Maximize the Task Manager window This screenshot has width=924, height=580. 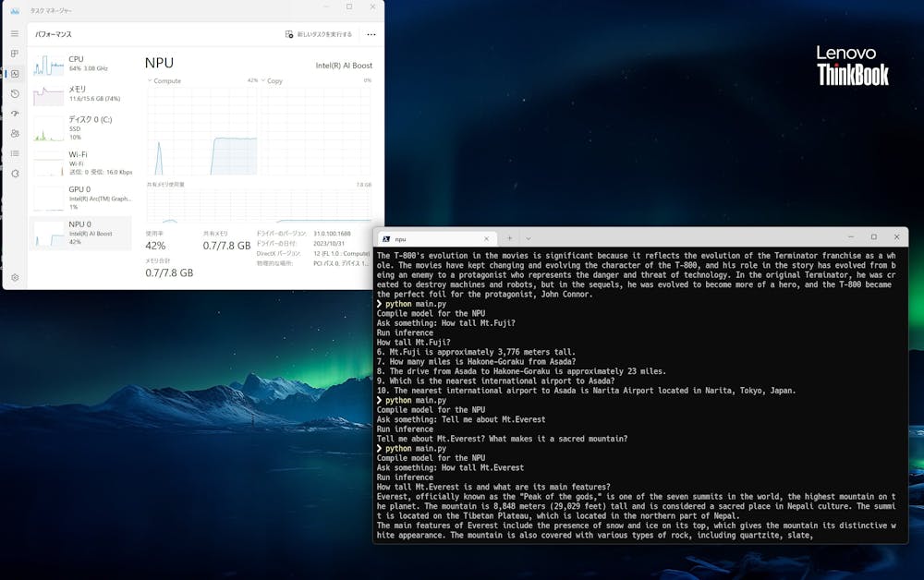click(x=349, y=7)
